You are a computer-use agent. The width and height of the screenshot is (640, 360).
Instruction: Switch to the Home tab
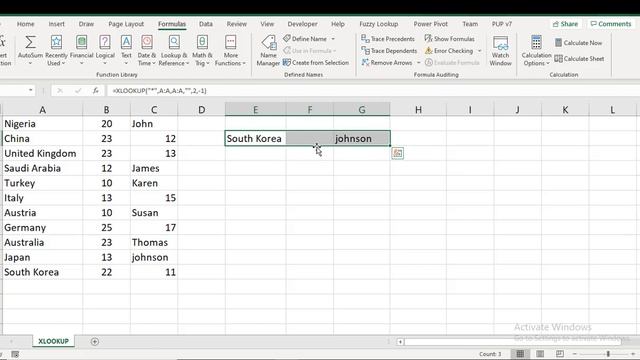(25, 24)
